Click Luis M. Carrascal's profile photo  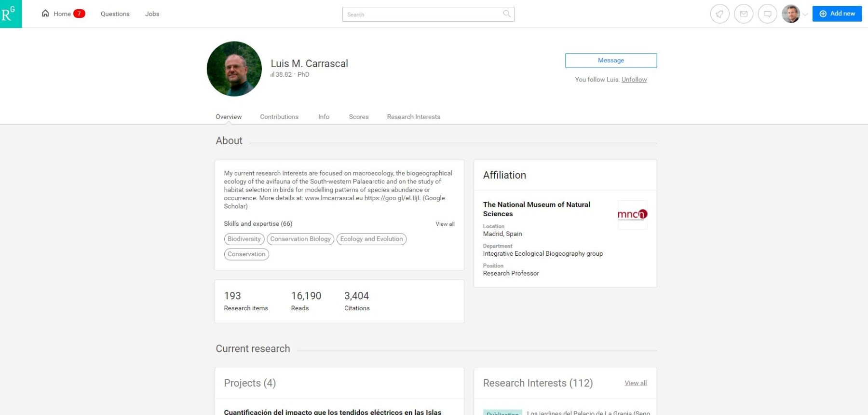pos(234,69)
